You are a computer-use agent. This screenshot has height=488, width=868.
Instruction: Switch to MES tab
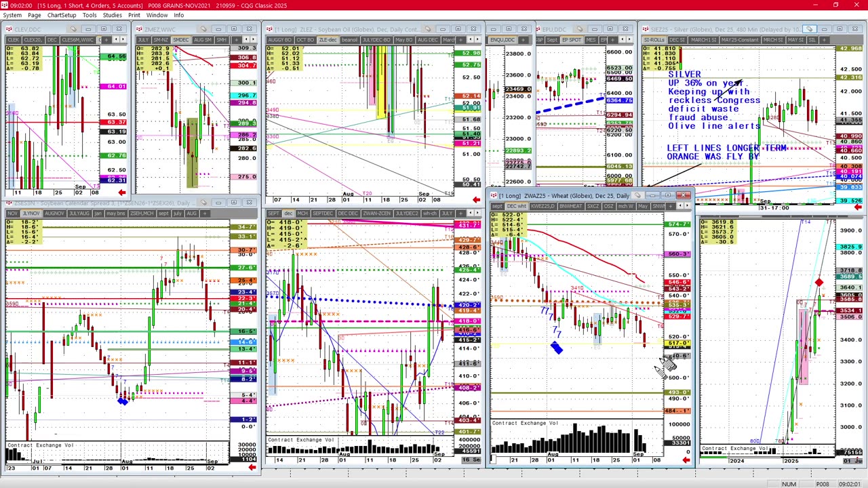(591, 40)
